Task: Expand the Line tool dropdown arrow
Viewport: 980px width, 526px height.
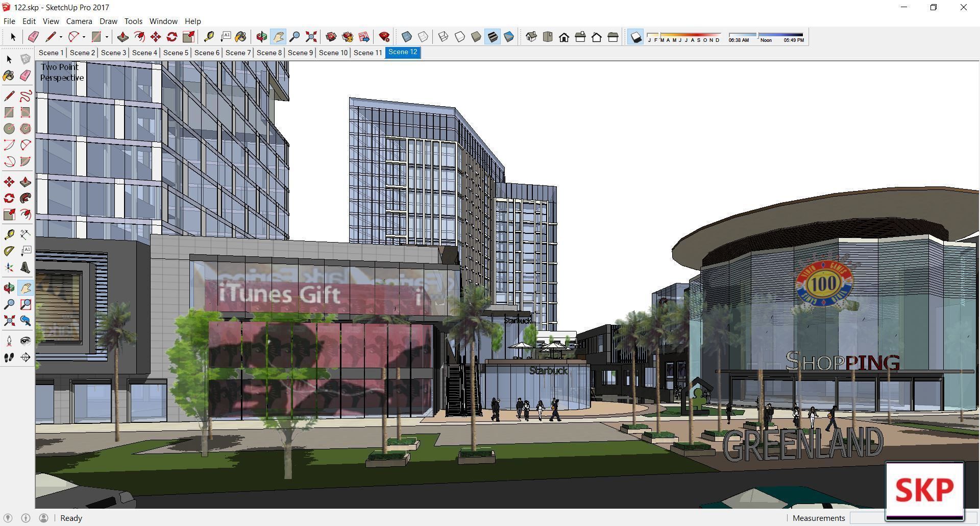Action: [x=61, y=37]
